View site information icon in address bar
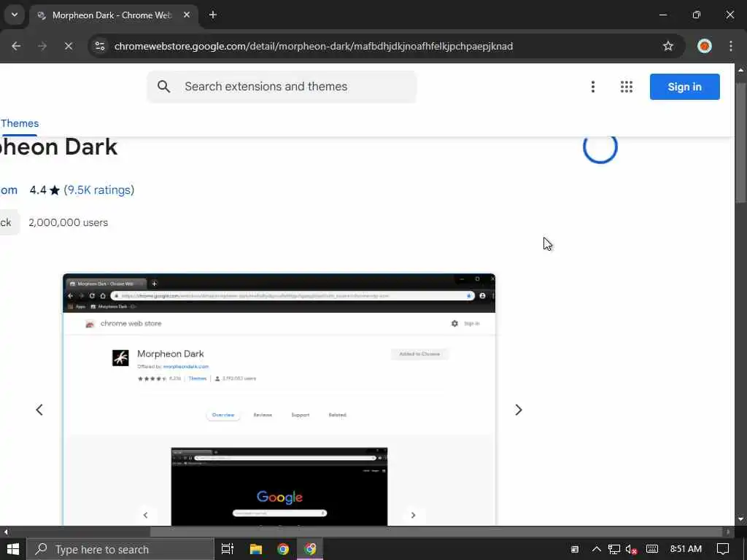 click(x=99, y=46)
